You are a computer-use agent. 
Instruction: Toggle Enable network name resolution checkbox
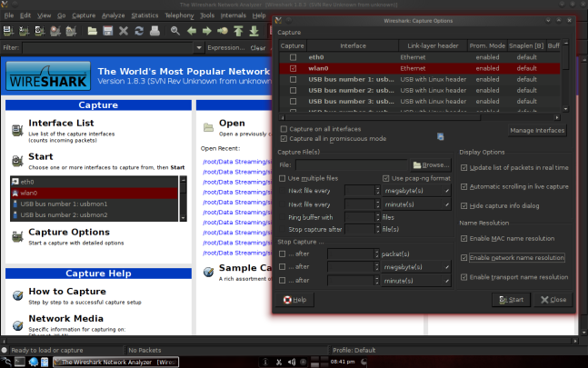[x=463, y=258]
